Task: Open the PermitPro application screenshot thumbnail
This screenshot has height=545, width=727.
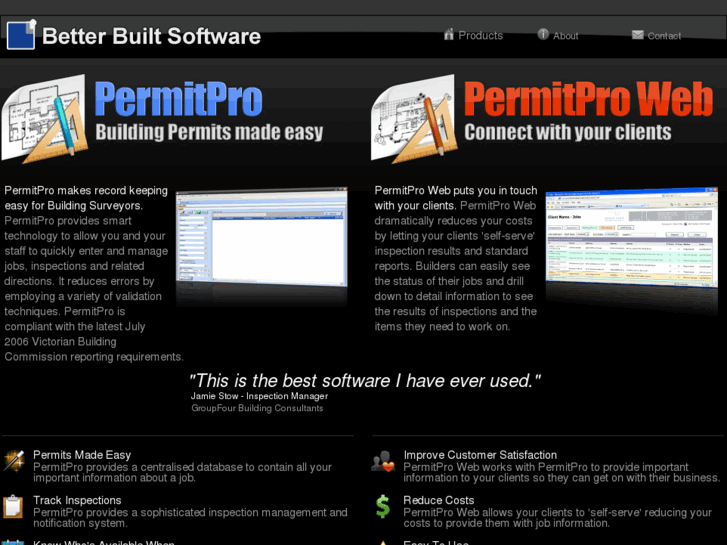Action: (x=261, y=237)
